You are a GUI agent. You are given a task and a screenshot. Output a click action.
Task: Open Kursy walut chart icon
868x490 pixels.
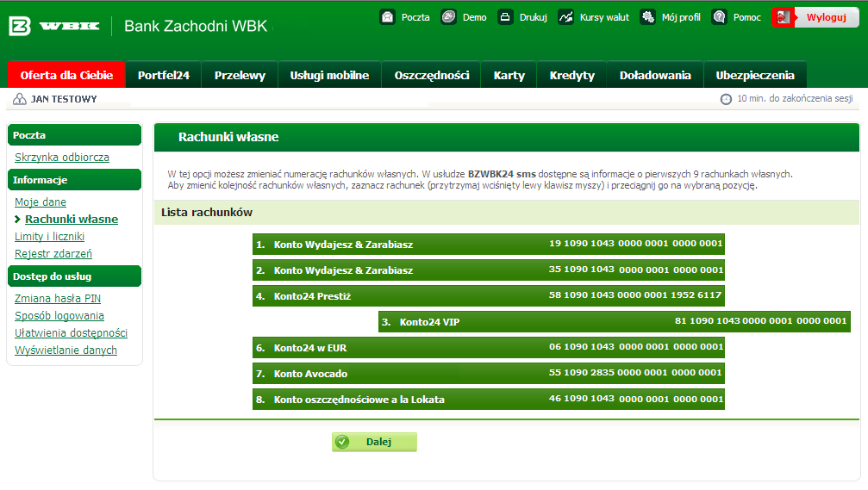tap(565, 17)
